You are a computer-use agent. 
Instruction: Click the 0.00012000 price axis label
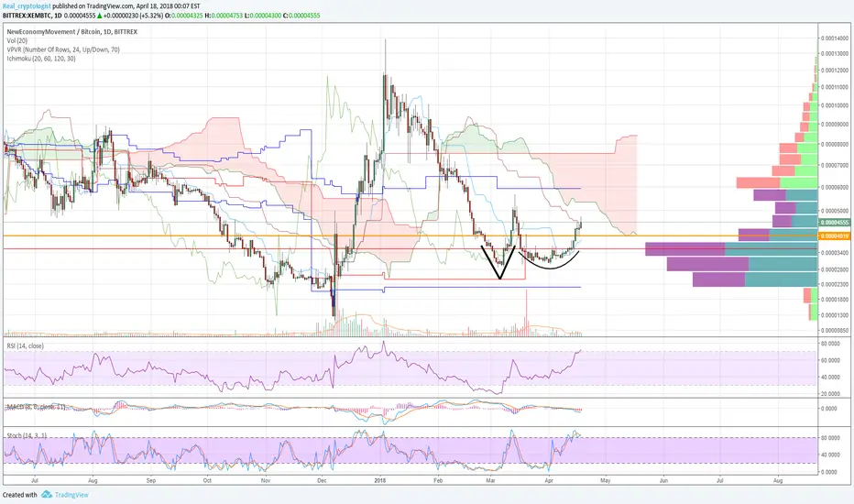tap(836, 71)
